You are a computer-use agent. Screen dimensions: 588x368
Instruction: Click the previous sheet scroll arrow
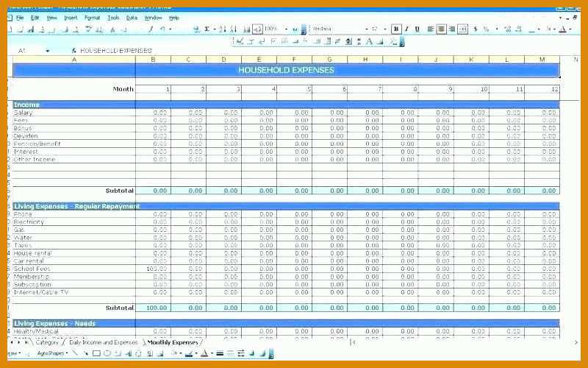tap(12, 342)
